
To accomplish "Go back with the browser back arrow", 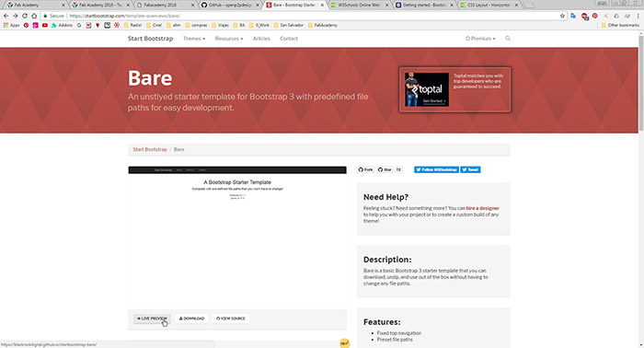I will 6,16.
